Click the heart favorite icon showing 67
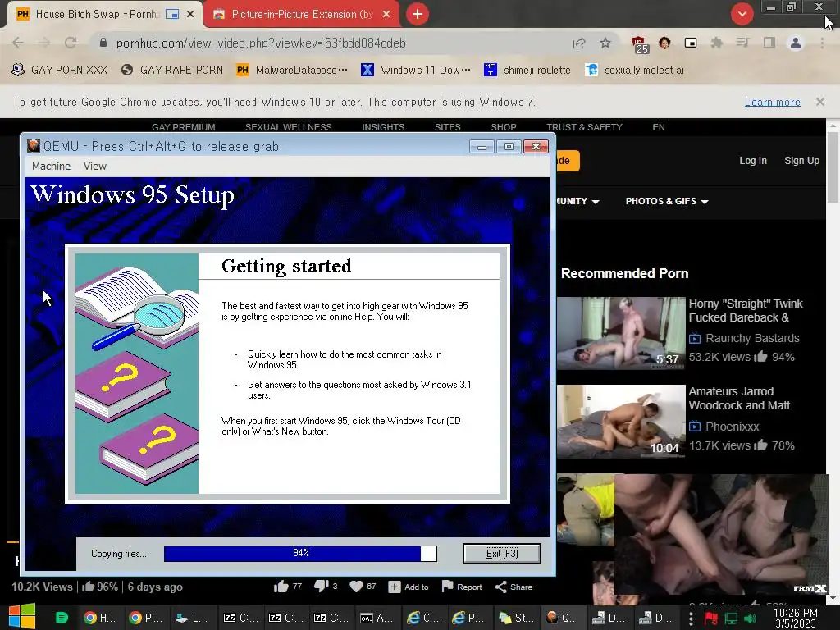 pos(356,587)
